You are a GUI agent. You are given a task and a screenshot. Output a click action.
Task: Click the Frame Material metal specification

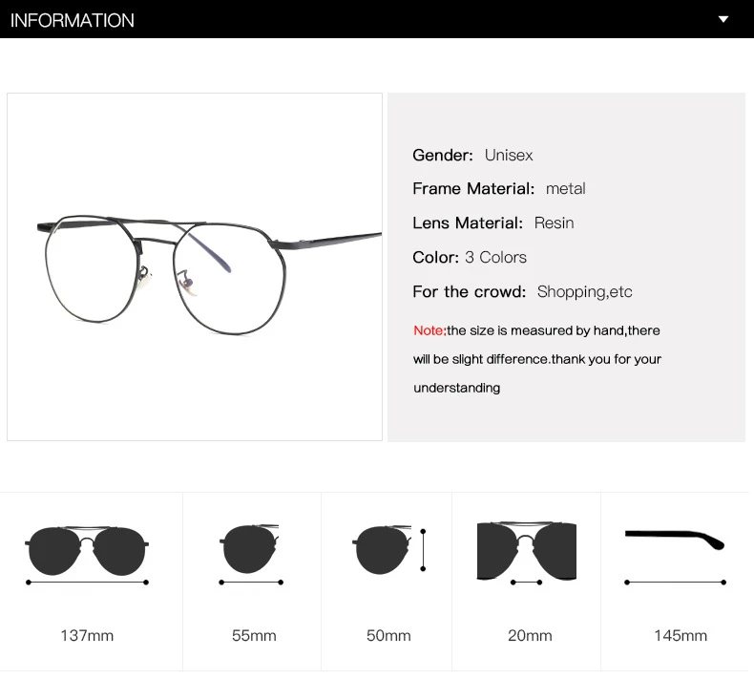tap(499, 188)
